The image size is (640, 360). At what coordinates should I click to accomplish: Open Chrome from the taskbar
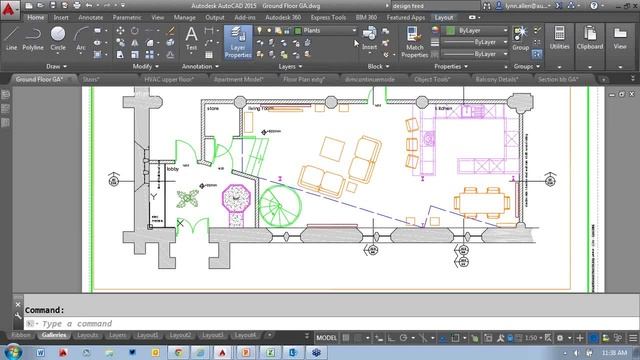[178, 352]
